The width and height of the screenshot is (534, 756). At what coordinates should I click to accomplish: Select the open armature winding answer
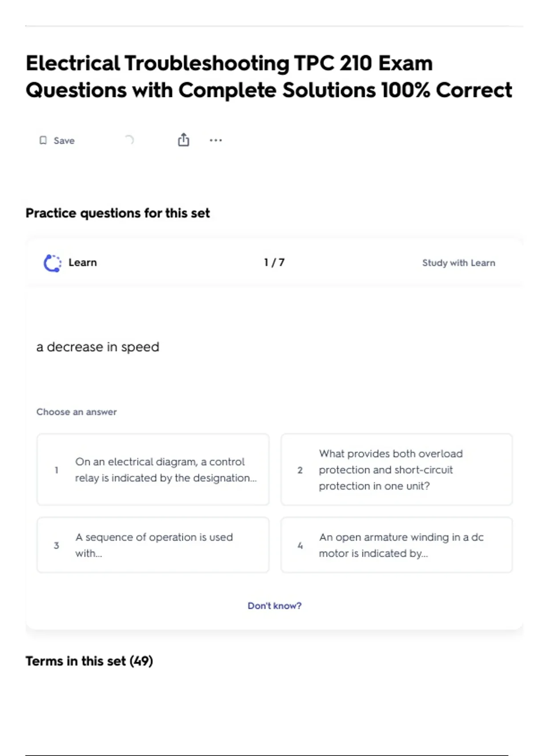[x=396, y=545]
